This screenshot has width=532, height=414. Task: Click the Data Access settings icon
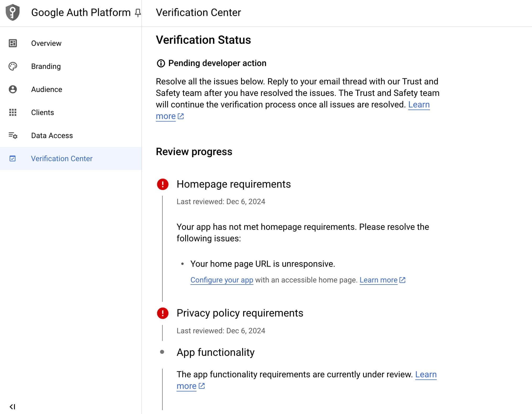tap(13, 135)
